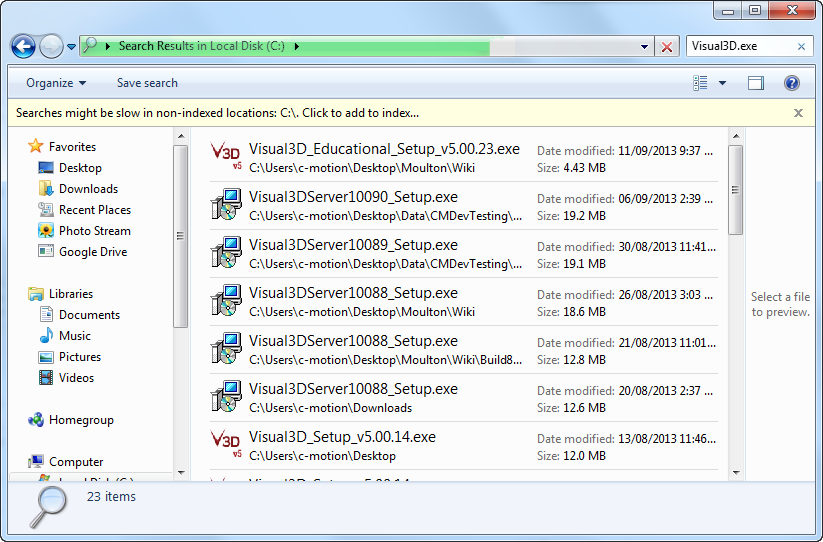Open Downloads in Favorites
This screenshot has width=823, height=542.
pyautogui.click(x=88, y=188)
